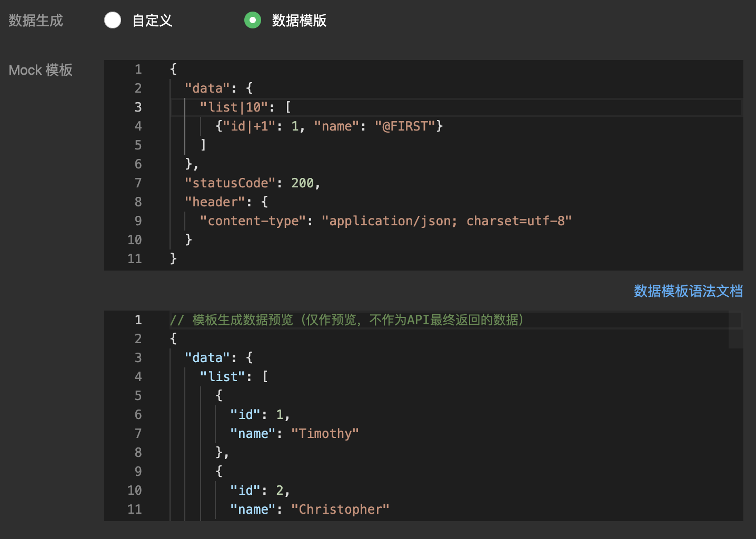Click the "content-type" key in template

[x=253, y=221]
